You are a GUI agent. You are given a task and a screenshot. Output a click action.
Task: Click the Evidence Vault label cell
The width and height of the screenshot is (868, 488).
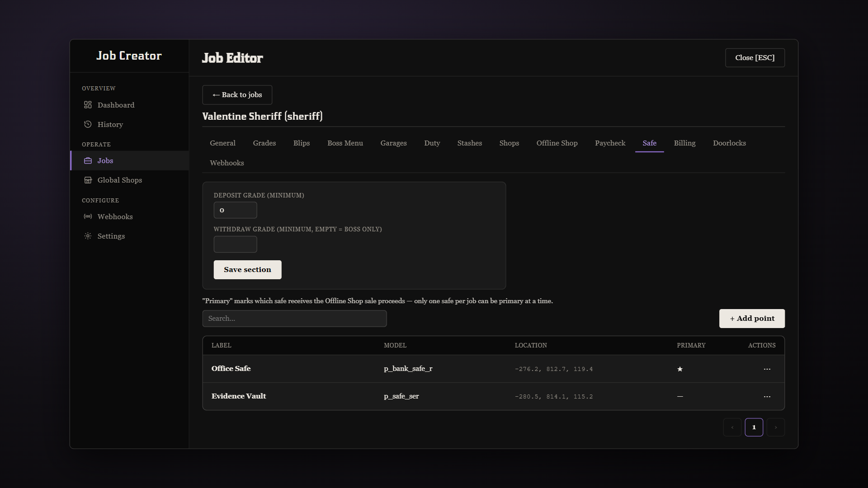pos(239,396)
